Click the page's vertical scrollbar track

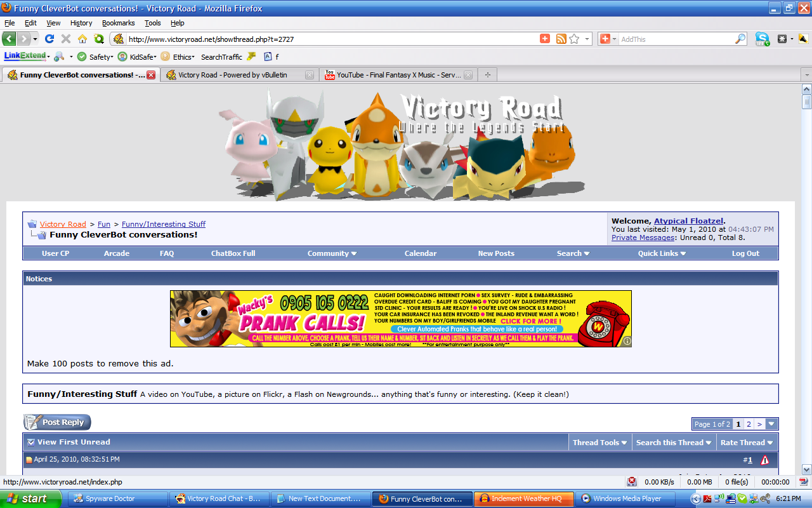tap(806, 286)
